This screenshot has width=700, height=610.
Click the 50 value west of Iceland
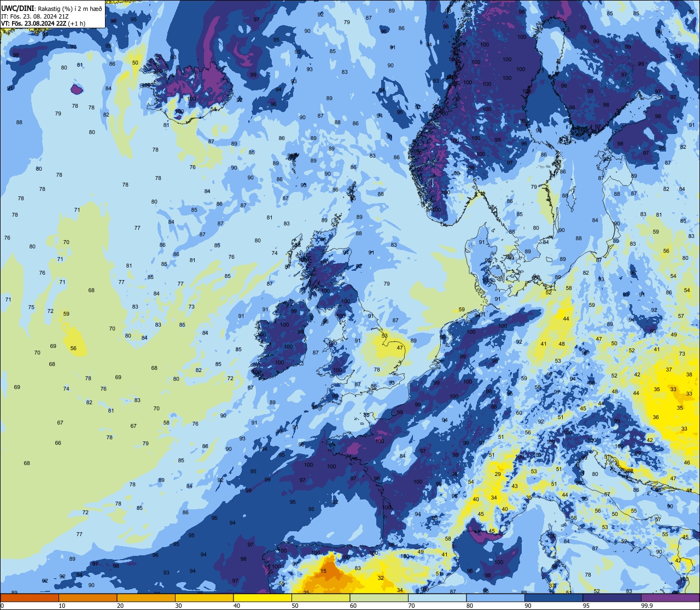click(x=135, y=63)
